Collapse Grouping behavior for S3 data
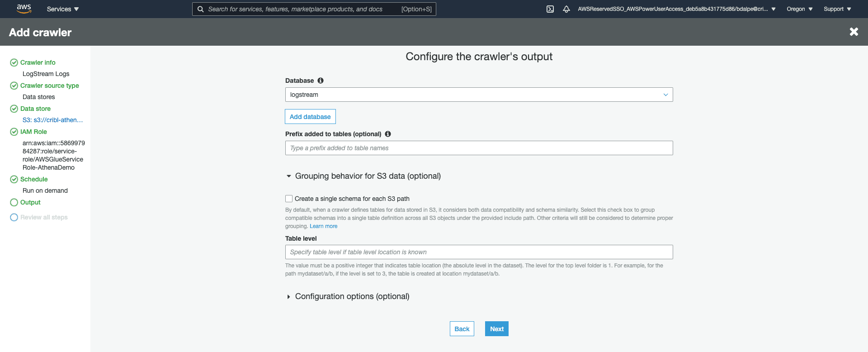Viewport: 868px width, 352px height. pyautogui.click(x=289, y=176)
